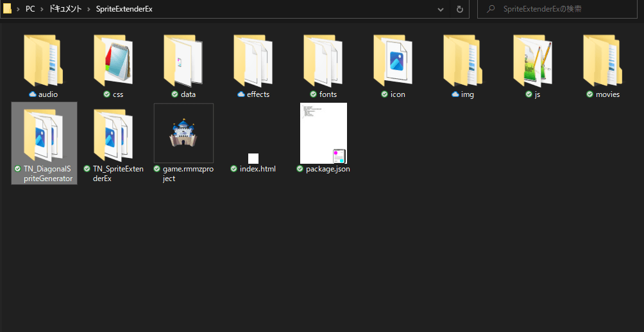Viewport: 644px width, 332px height.
Task: Select the effects folder icon
Action: pos(253,60)
